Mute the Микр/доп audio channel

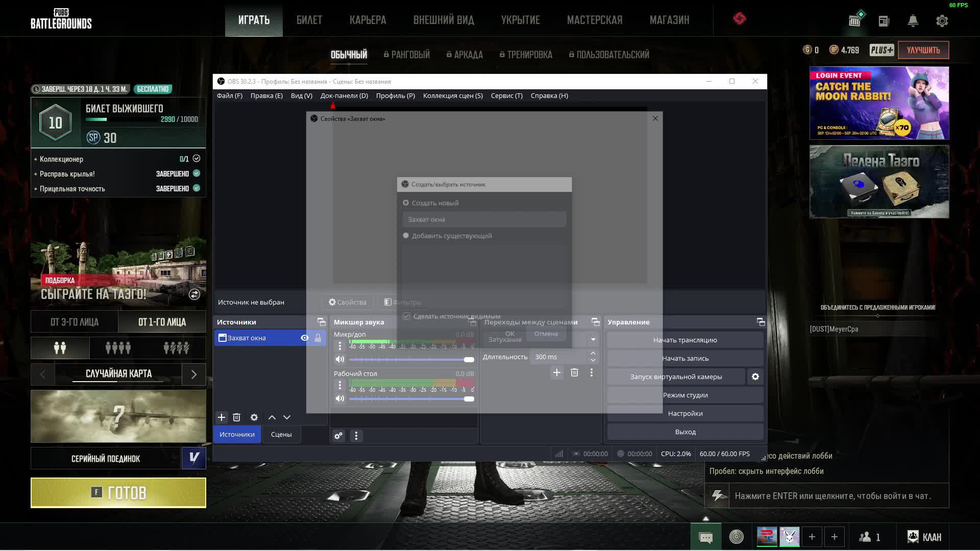pyautogui.click(x=340, y=359)
